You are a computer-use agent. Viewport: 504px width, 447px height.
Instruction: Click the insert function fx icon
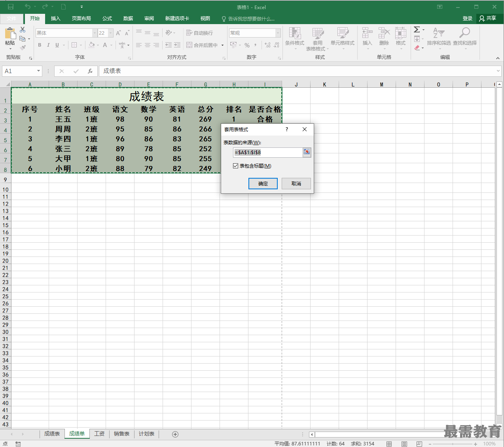[x=90, y=71]
